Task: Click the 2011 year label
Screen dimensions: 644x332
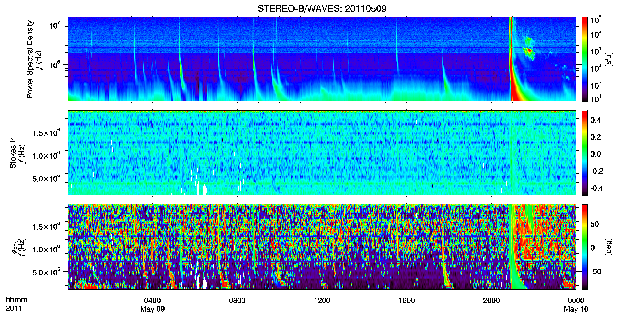Action: (x=14, y=308)
